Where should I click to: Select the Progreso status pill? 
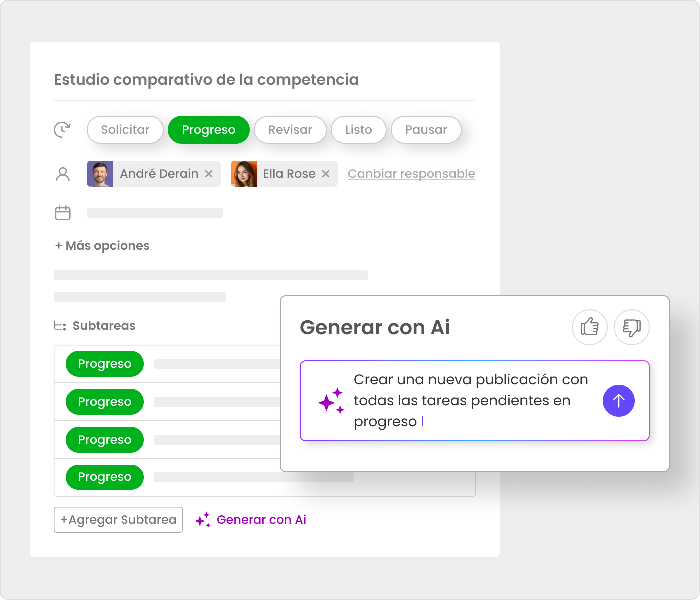[209, 130]
